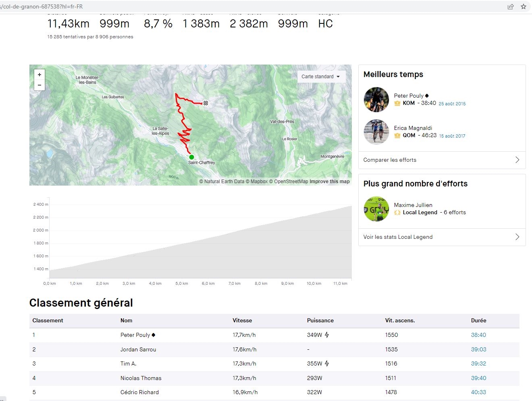This screenshot has height=401, width=532.
Task: Expand Local Legend stats chevron arrow
Action: 517,237
